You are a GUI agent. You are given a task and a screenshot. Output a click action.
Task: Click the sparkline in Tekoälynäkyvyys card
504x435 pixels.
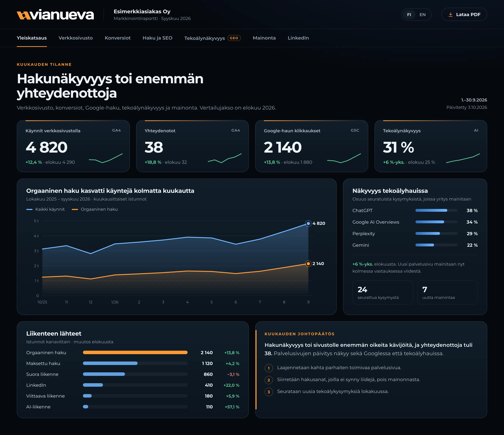(x=463, y=158)
